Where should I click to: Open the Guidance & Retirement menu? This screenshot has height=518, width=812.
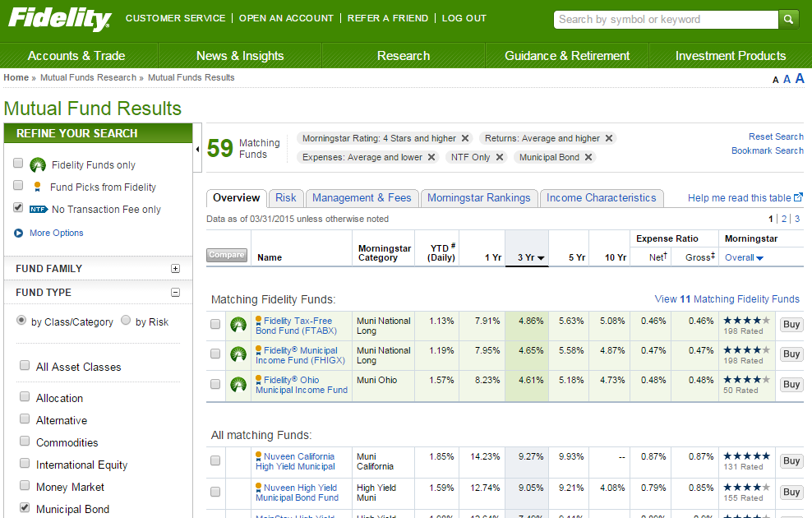[x=567, y=56]
